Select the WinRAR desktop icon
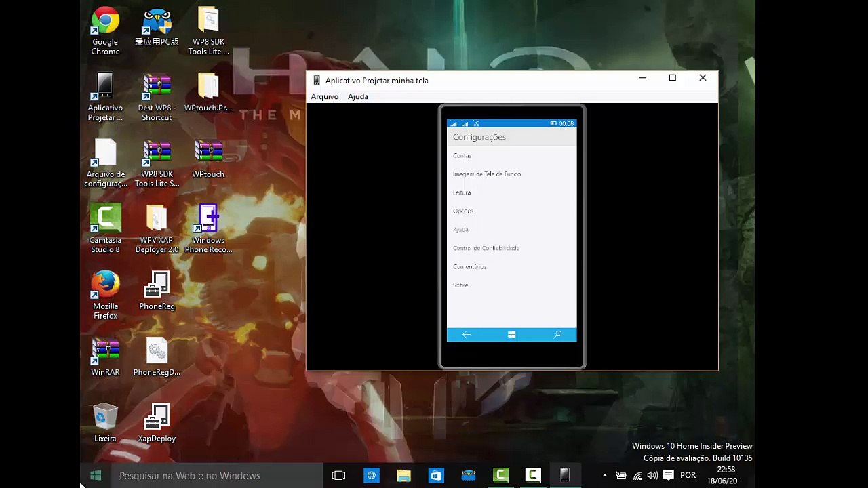This screenshot has height=488, width=868. tap(105, 357)
